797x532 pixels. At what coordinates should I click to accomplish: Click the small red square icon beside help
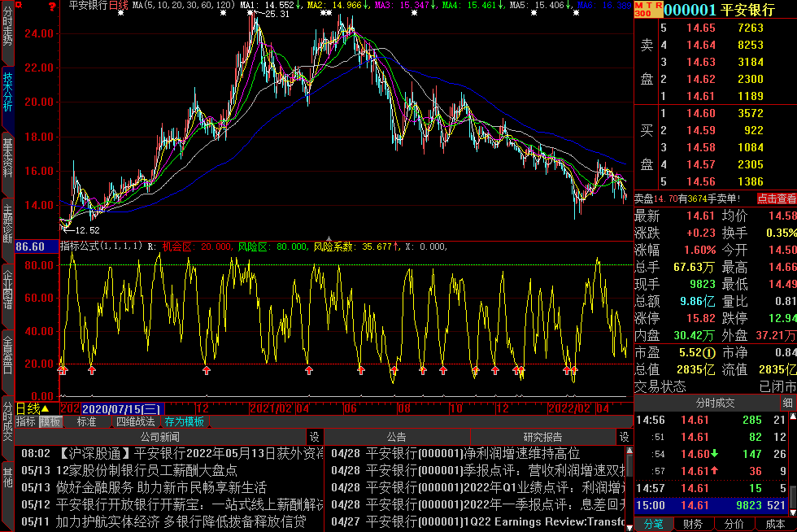click(x=19, y=5)
